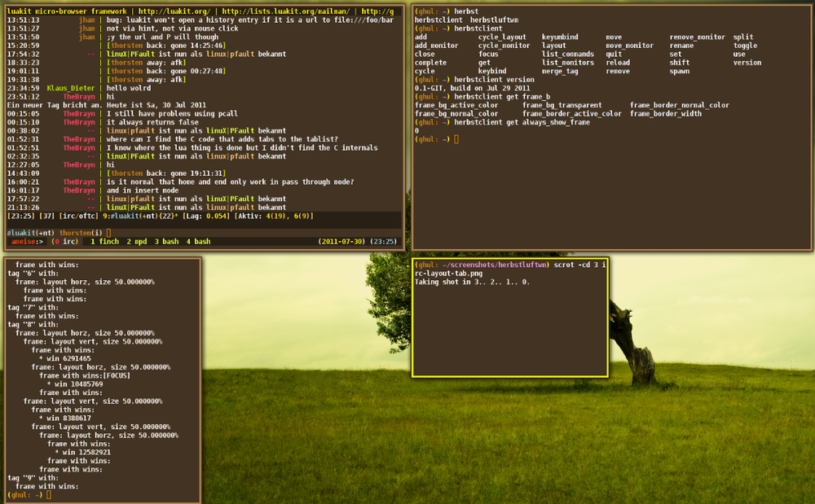The height and width of the screenshot is (504, 815).
Task: Open the http://luakit.org/ link in topic
Action: click(174, 11)
